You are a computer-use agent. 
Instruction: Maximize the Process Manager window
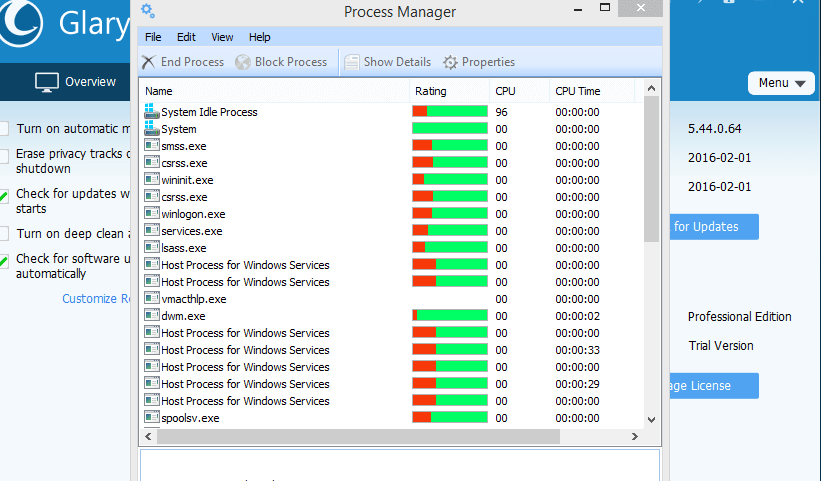[x=605, y=8]
